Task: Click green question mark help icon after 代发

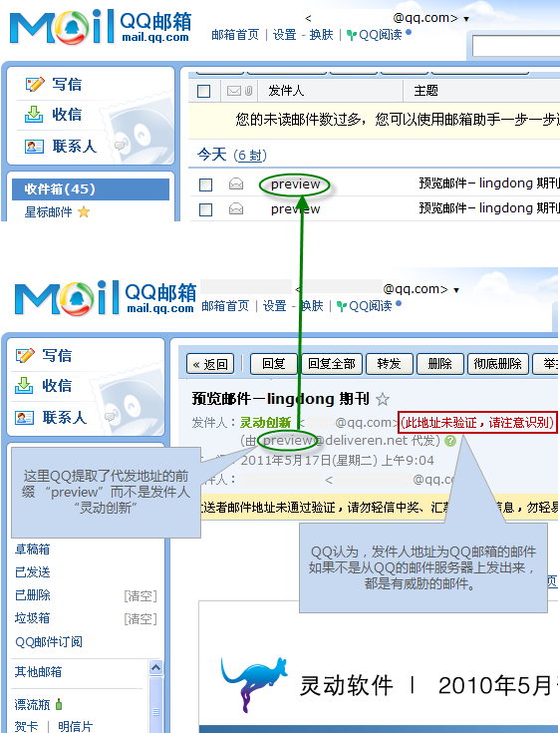Action: [x=450, y=441]
